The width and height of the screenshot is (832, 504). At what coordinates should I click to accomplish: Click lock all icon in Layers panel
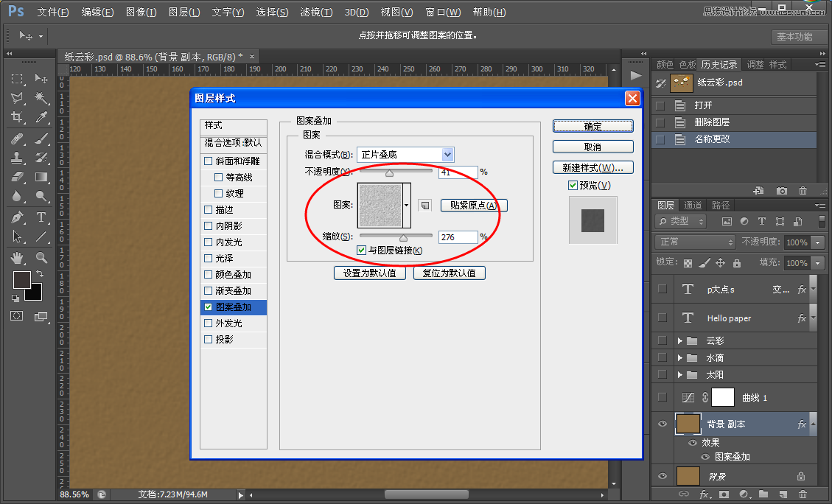[737, 262]
